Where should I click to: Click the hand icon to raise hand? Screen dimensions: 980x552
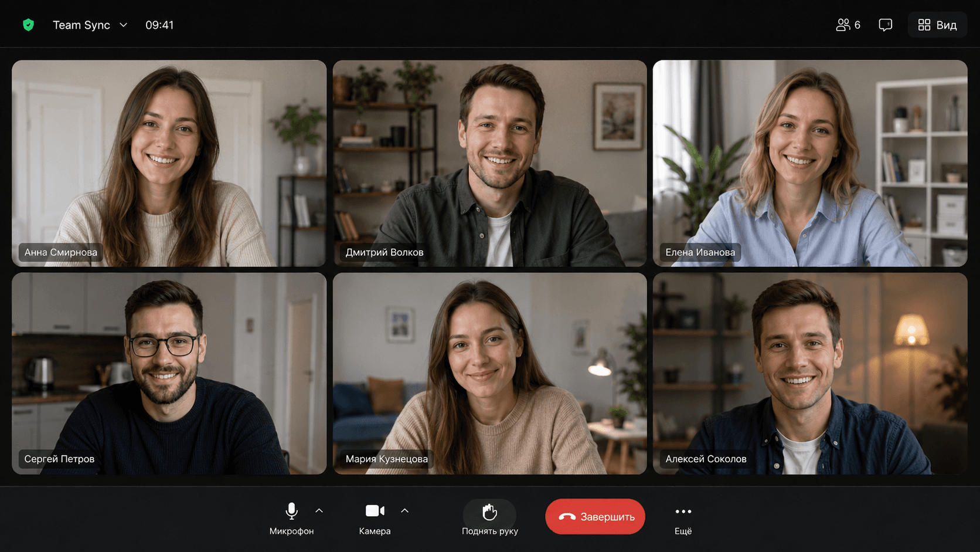point(489,512)
